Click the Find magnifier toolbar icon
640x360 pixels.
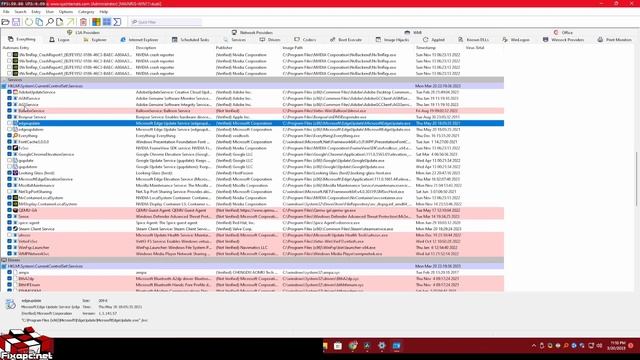[x=50, y=22]
